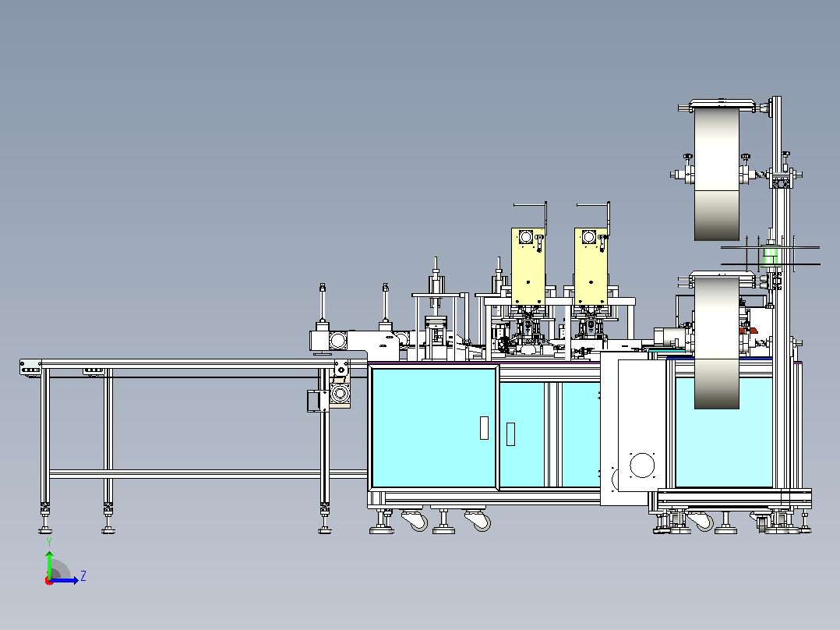Viewport: 840px width, 630px height.
Task: Click the "Y" axis label
Action: 49,543
